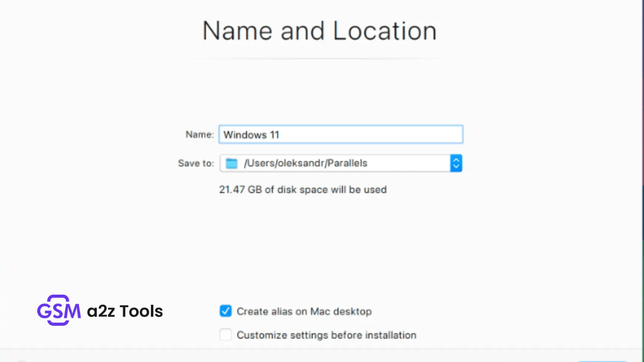Viewport: 644px width, 362px height.
Task: Click the Name: label
Action: pyautogui.click(x=200, y=135)
